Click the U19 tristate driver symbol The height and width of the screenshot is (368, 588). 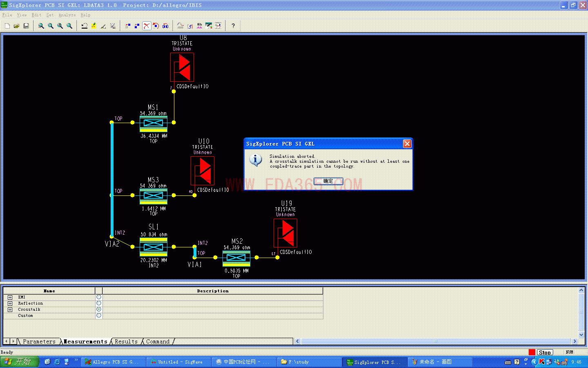285,233
